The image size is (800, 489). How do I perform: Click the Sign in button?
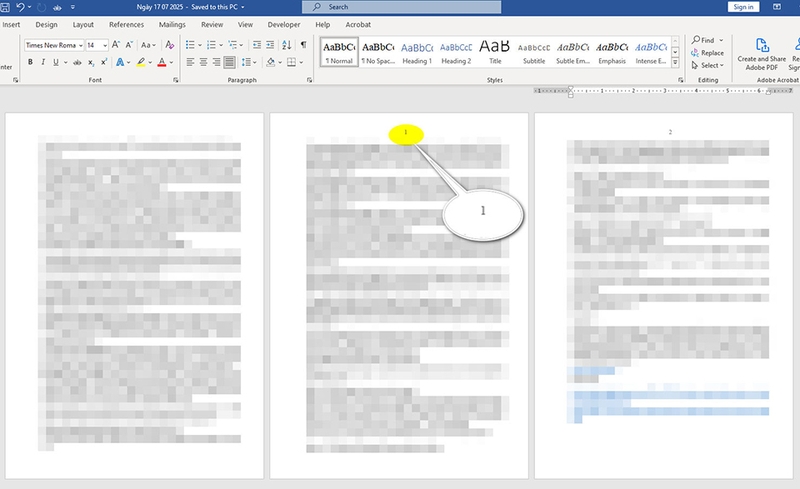(x=743, y=7)
